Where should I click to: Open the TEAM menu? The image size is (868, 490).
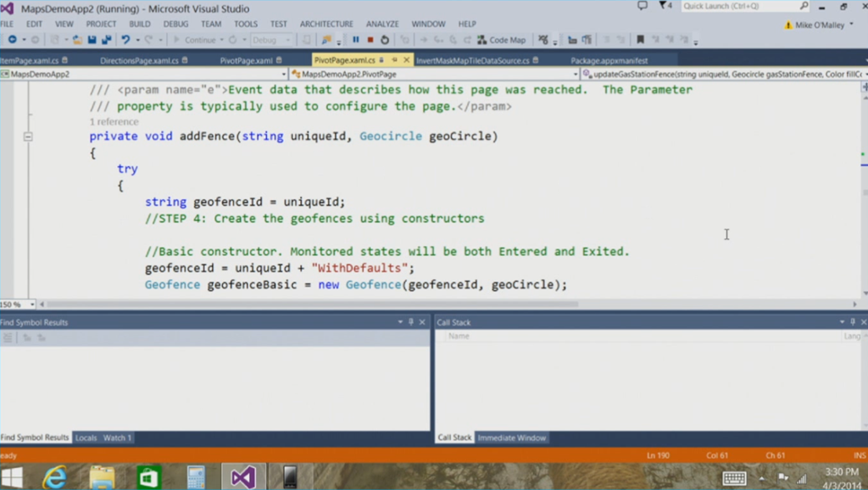point(211,24)
